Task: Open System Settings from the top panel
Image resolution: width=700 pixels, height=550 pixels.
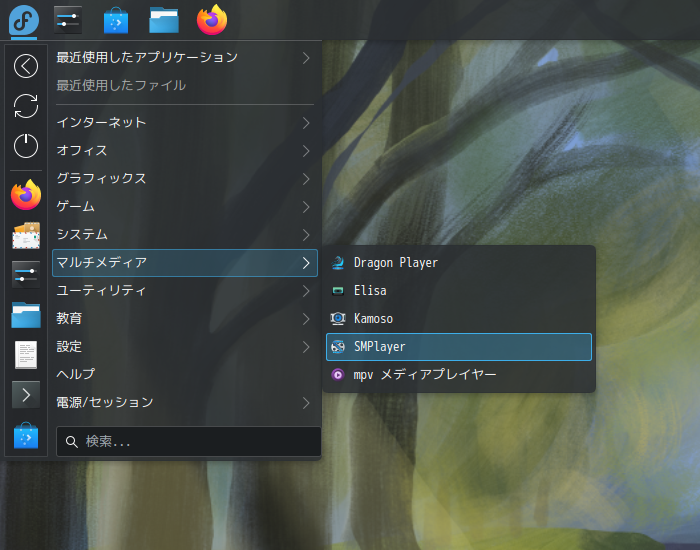Action: click(x=68, y=20)
